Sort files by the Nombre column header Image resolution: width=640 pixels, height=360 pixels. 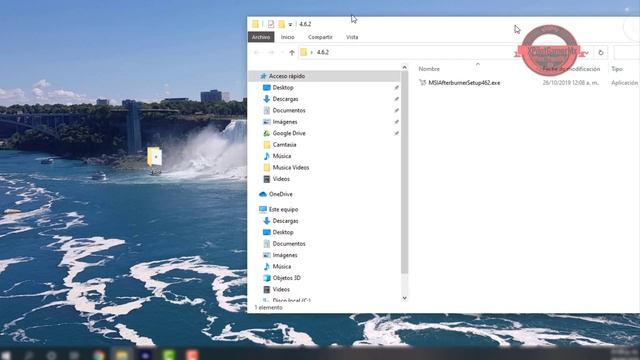pyautogui.click(x=429, y=69)
